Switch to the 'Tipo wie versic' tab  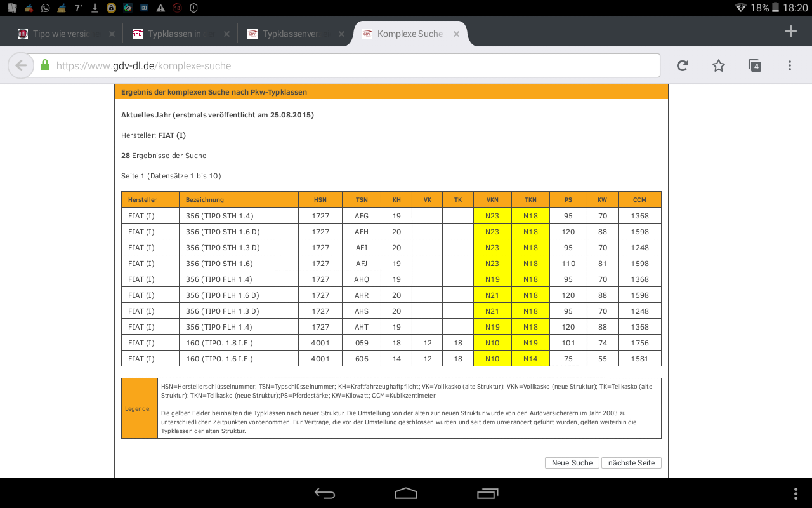pyautogui.click(x=60, y=34)
